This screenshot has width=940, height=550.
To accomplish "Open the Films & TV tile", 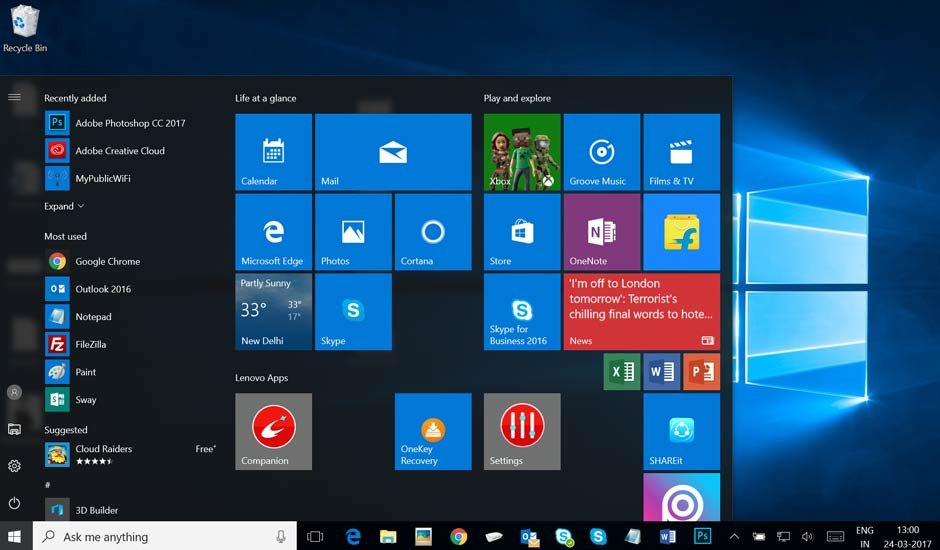I will pos(682,152).
